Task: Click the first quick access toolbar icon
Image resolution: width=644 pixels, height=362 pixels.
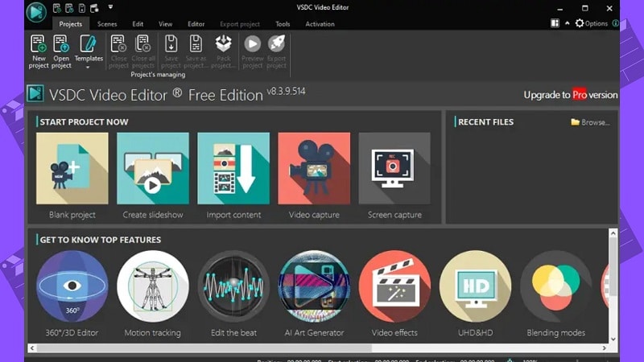Action: (x=56, y=8)
